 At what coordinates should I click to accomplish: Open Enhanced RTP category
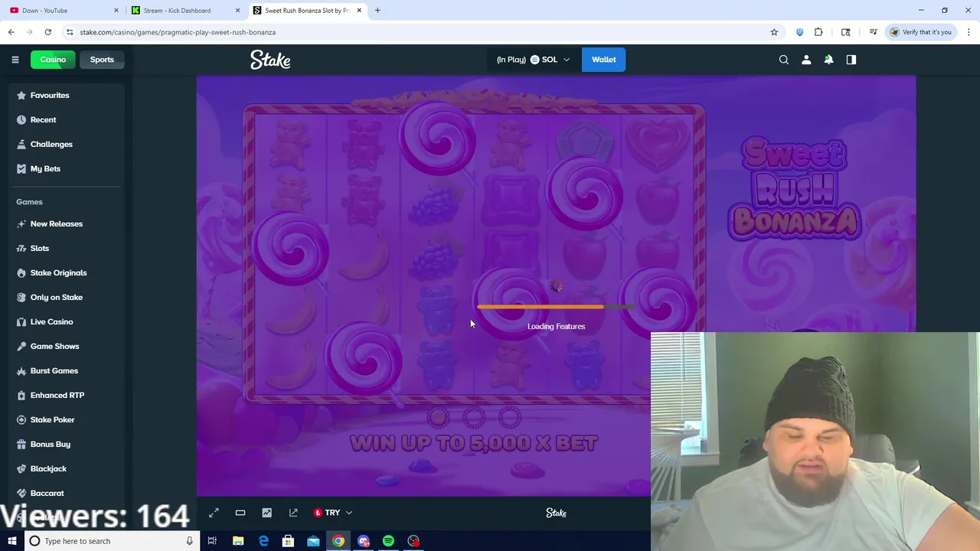[57, 395]
